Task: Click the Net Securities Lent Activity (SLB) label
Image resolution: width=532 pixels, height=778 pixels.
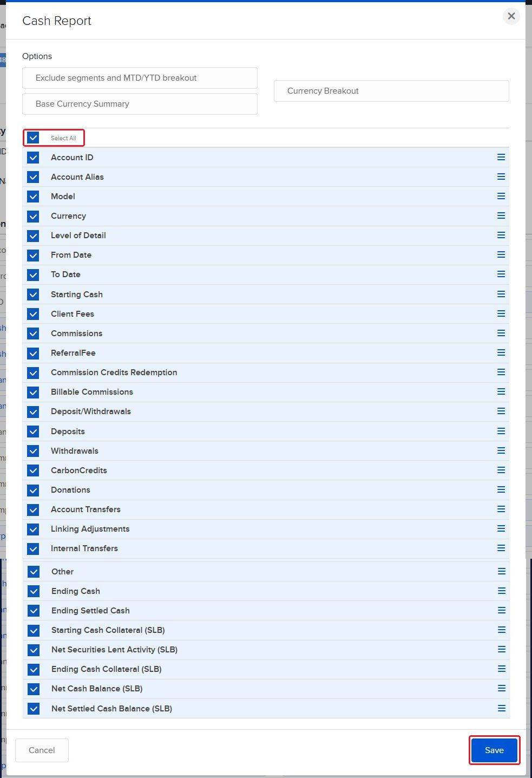Action: [114, 650]
